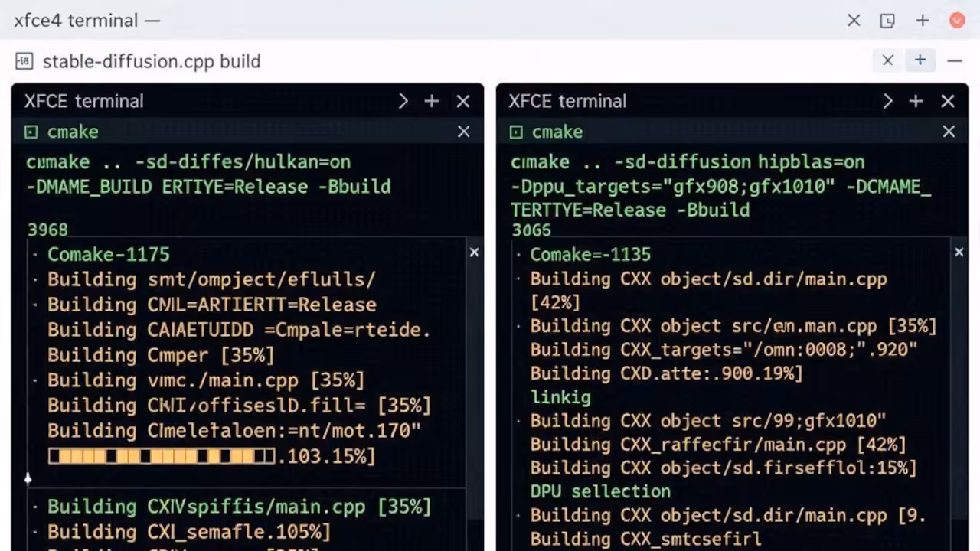Click 'Building CXD.atte:.900.19%]' line

[667, 373]
